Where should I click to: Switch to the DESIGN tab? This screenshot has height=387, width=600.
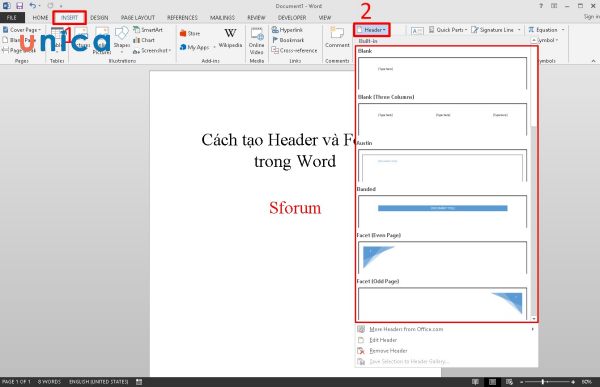tap(99, 18)
